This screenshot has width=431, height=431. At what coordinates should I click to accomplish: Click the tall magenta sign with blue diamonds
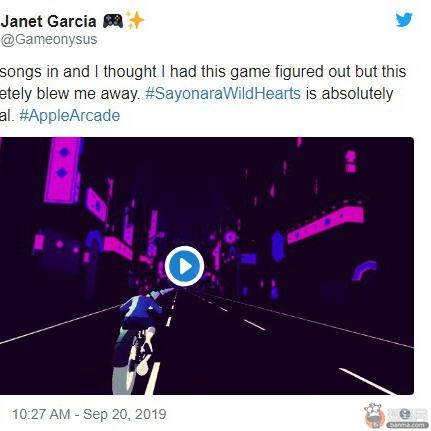coord(63,170)
